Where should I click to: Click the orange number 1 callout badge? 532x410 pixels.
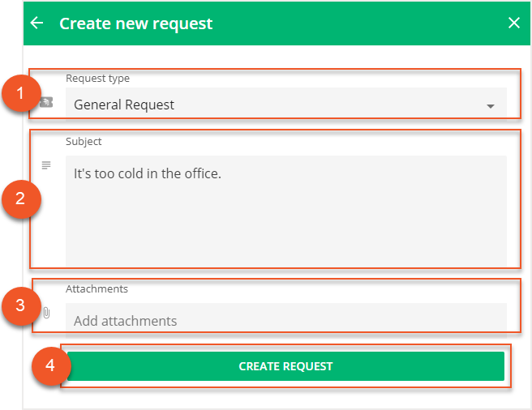[x=20, y=93]
